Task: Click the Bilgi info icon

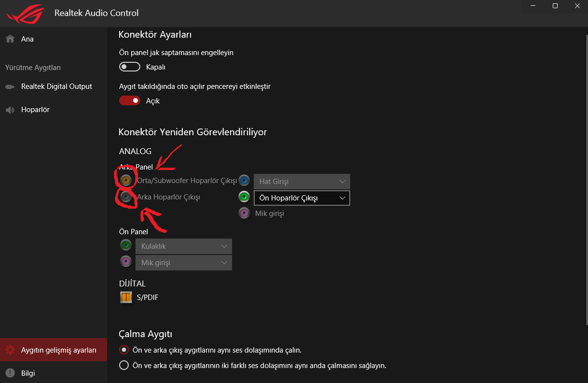Action: (10, 373)
